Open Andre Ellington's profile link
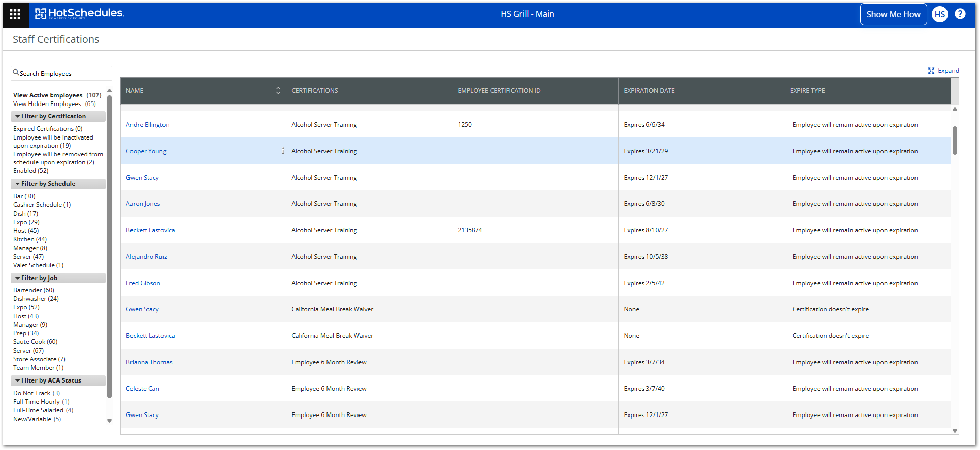Image resolution: width=980 pixels, height=450 pixels. point(148,125)
